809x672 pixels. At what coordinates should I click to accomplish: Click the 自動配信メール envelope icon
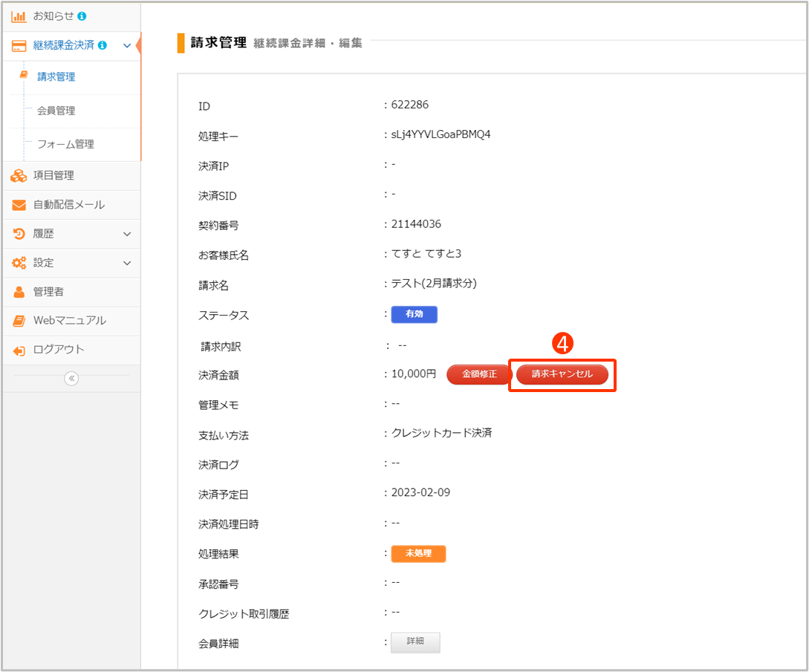[x=19, y=205]
